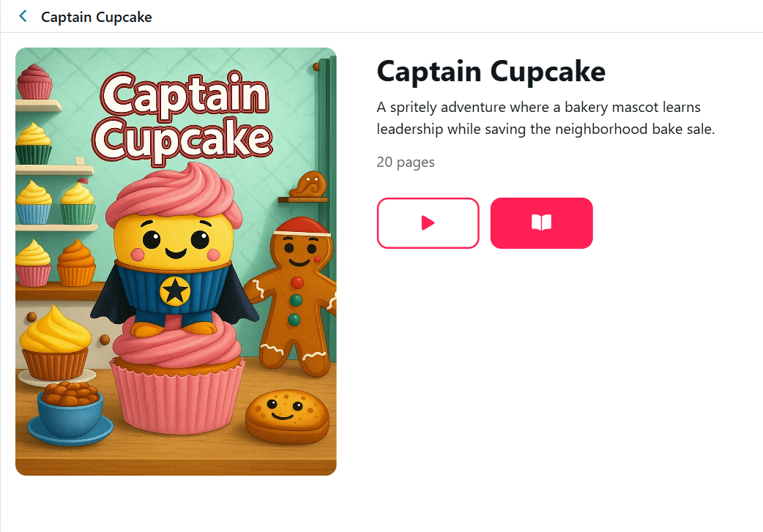Click the orange frosted cupcake on the shelf
Viewport: 763px width, 532px height.
76,263
